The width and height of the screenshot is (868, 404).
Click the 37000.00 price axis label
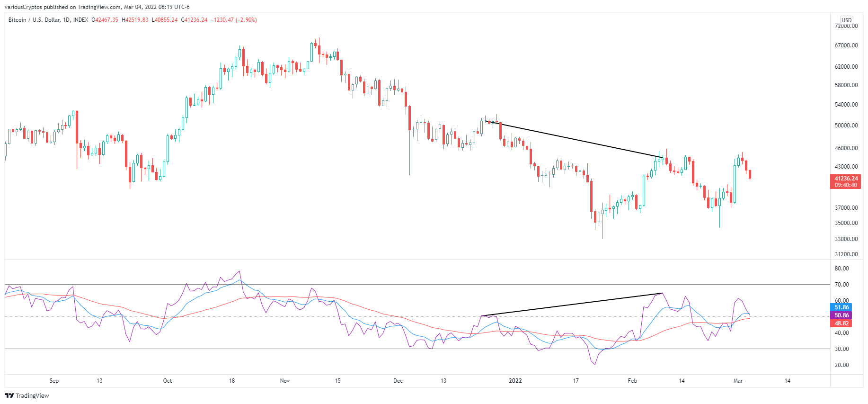coord(846,208)
